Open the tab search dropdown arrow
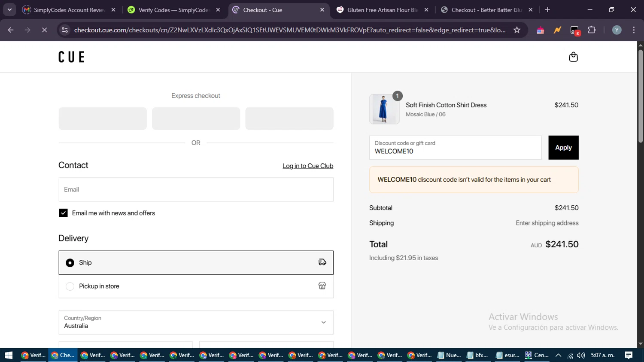Viewport: 644px width, 362px height. pyautogui.click(x=9, y=10)
